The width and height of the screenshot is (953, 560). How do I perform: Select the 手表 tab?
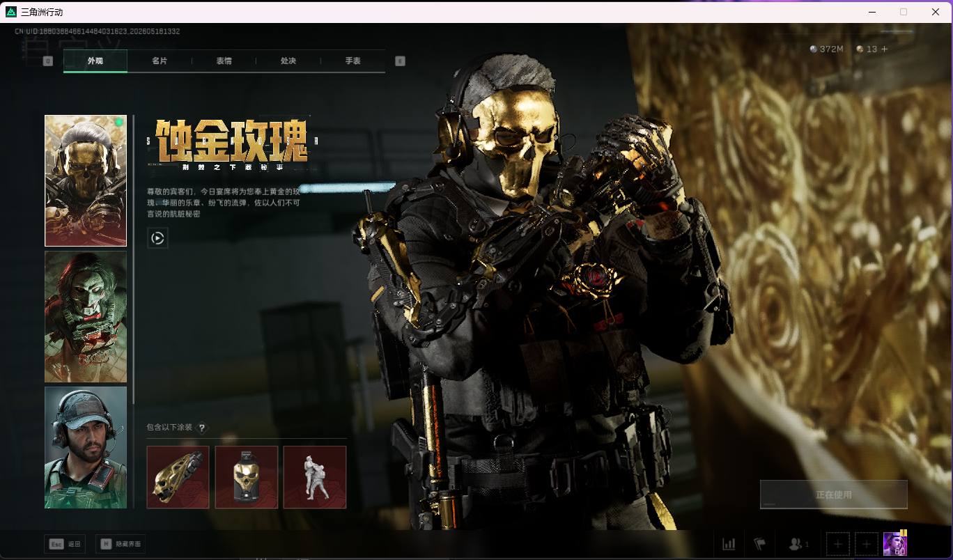353,61
